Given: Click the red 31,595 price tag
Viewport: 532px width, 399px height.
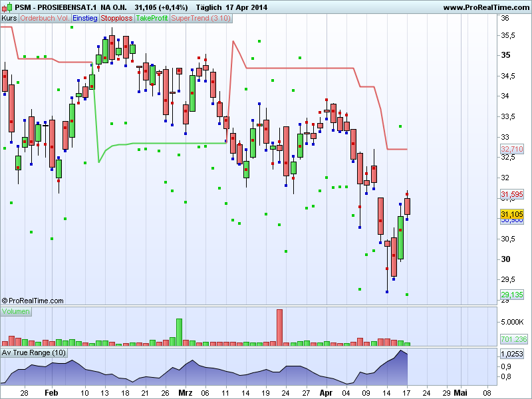Looking at the screenshot, I should pos(512,194).
